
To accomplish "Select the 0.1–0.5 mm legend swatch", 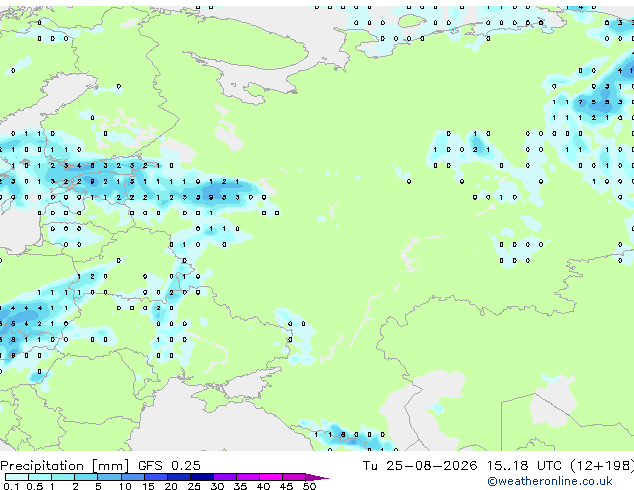I will (x=17, y=477).
